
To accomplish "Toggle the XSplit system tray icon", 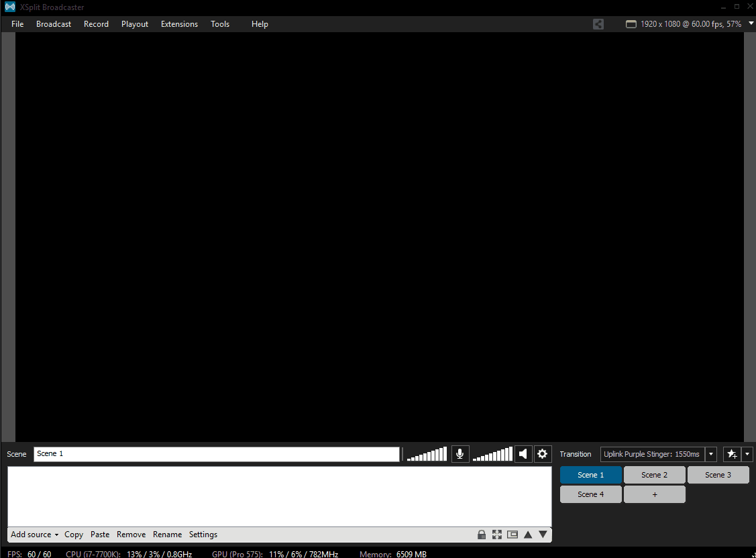I will [9, 7].
